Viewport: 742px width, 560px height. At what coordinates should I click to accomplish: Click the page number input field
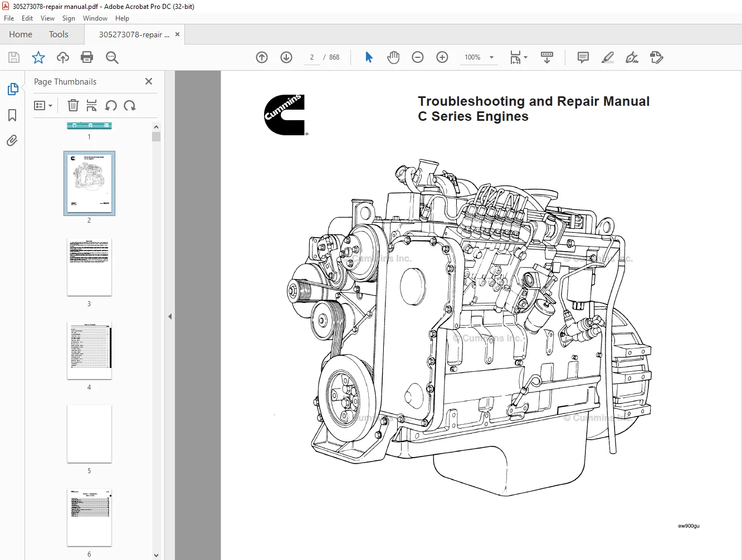[x=312, y=57]
